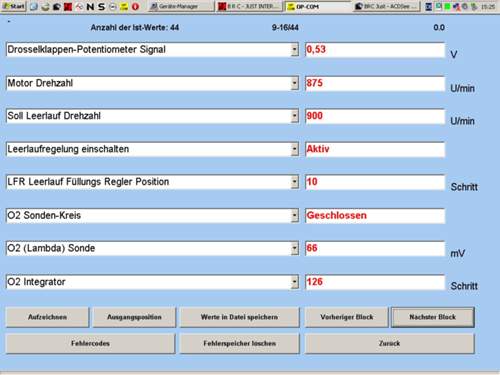Start recording with Aufzeichnen button

[x=47, y=317]
